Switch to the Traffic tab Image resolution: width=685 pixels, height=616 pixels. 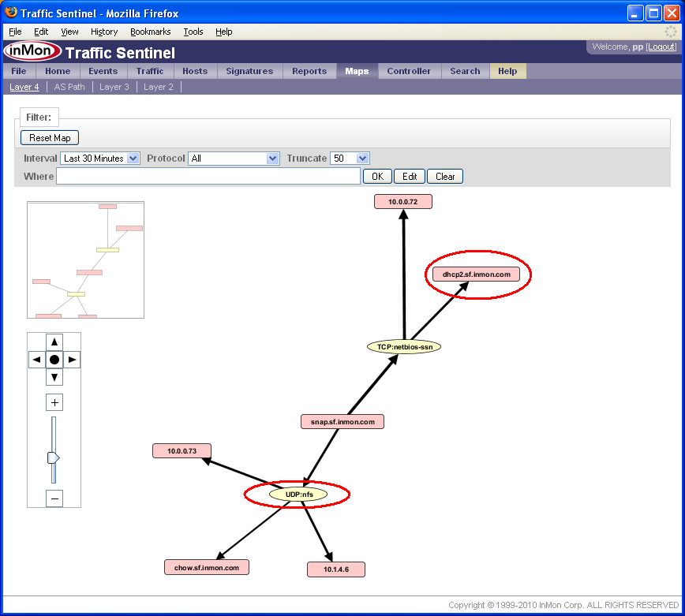click(x=150, y=71)
